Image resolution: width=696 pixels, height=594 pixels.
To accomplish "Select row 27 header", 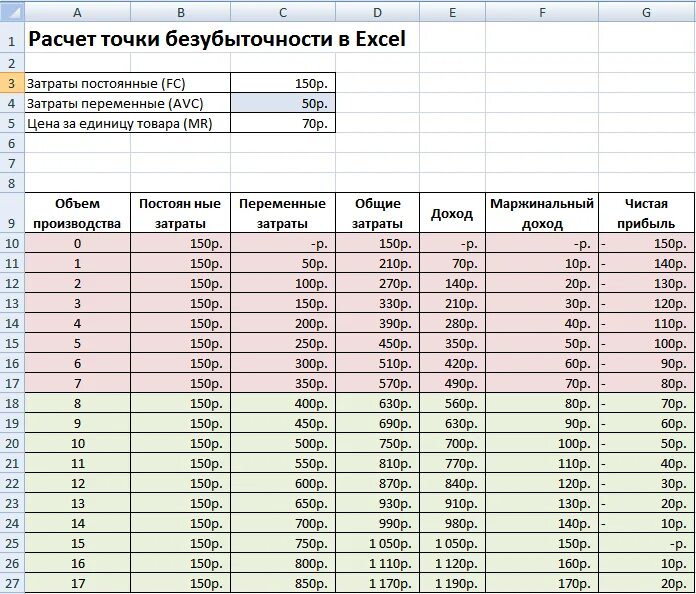I will 12,583.
